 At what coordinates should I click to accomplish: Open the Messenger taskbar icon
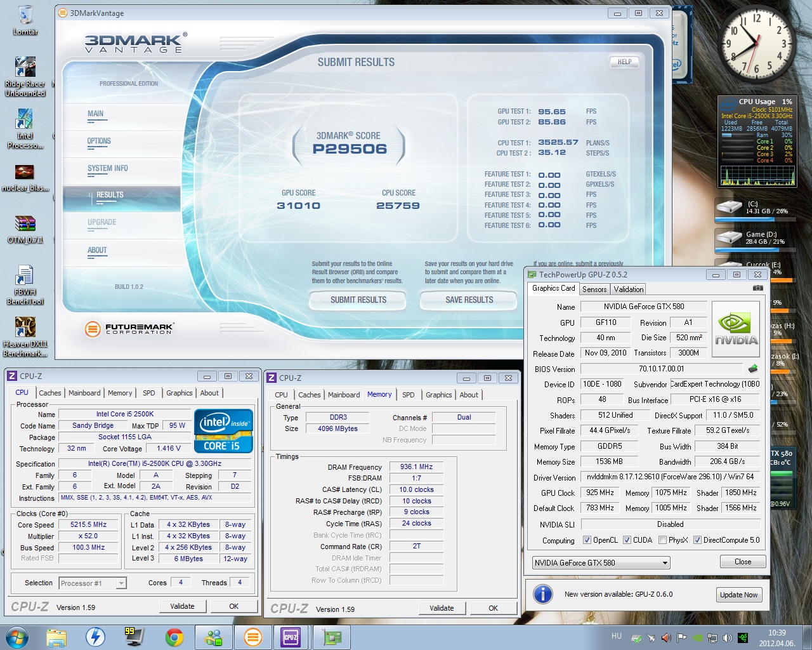pyautogui.click(x=214, y=637)
